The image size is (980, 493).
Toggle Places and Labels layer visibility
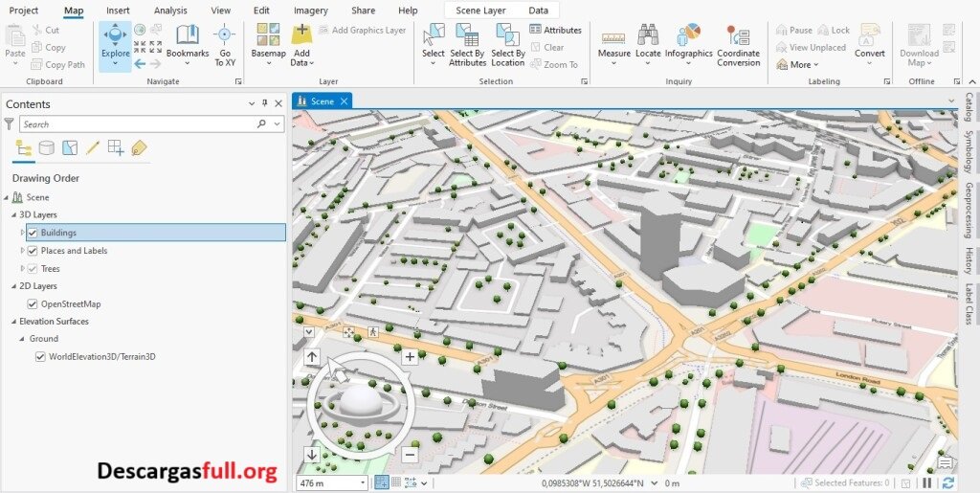[33, 251]
